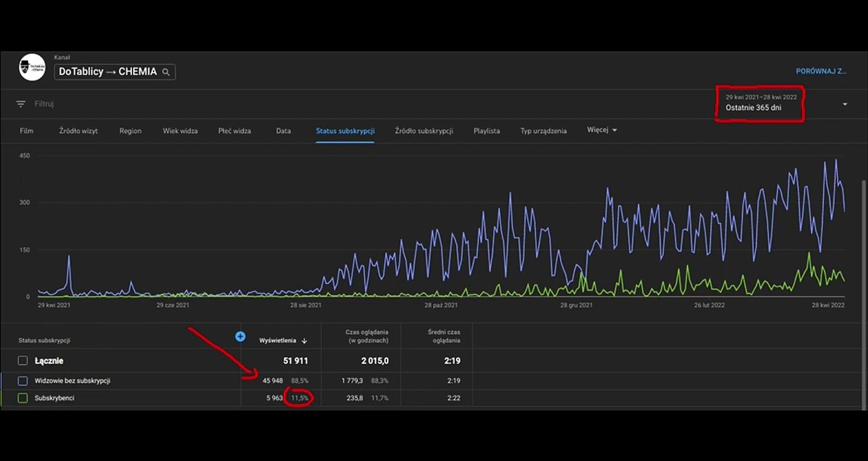The width and height of the screenshot is (868, 461).
Task: Click the Status subskrypcji table header label
Action: 44,341
